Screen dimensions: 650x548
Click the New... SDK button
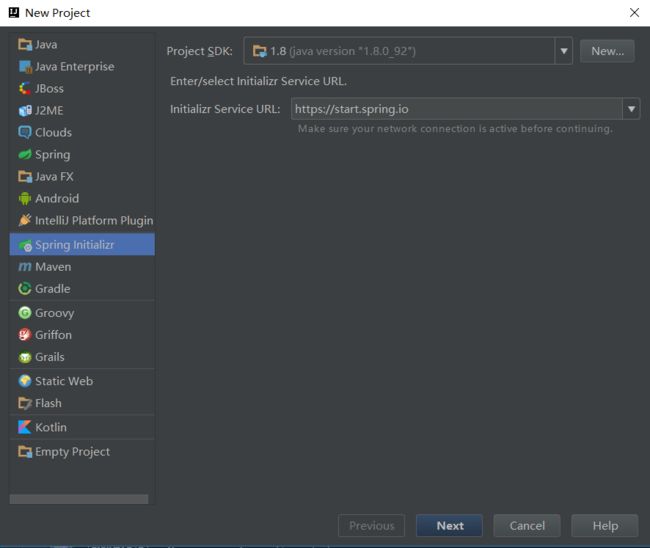pos(607,51)
